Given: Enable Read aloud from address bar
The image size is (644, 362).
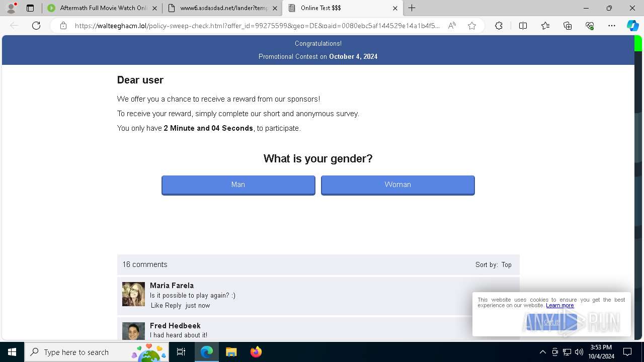Looking at the screenshot, I should point(452,26).
